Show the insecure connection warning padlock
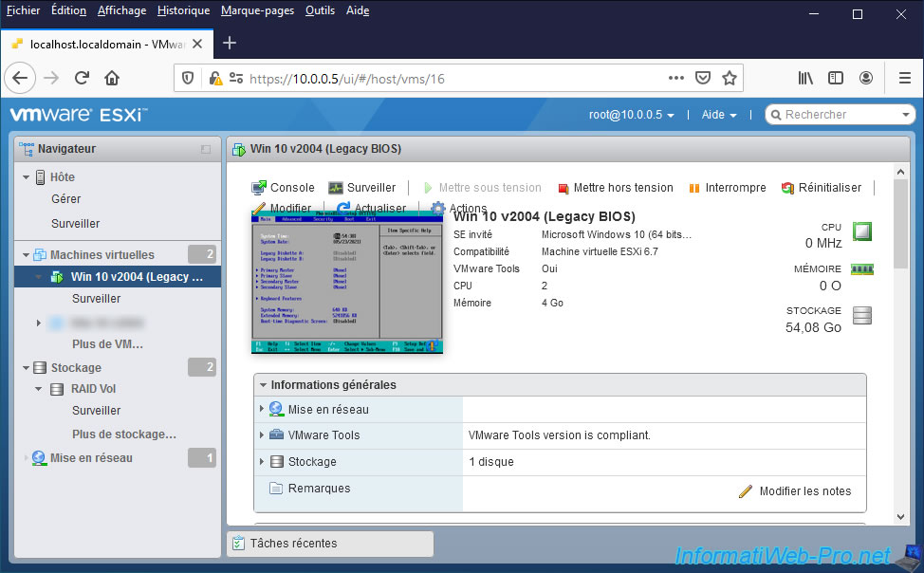 [x=215, y=78]
